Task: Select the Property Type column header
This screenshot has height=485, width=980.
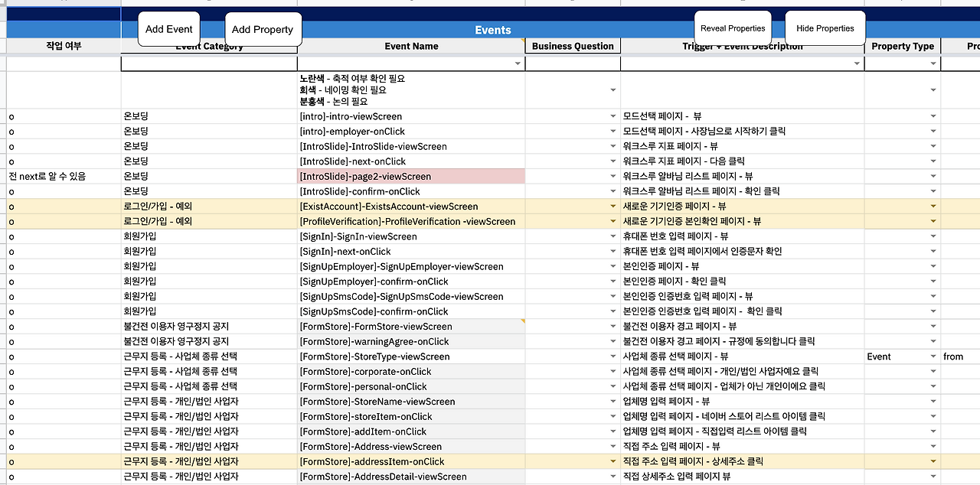Action: point(903,47)
